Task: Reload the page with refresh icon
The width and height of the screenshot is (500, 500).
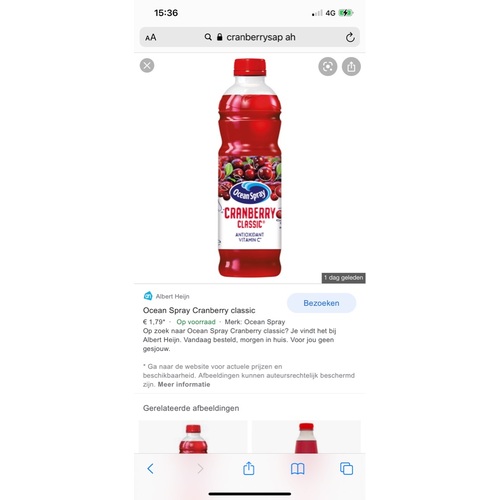Action: [x=350, y=37]
